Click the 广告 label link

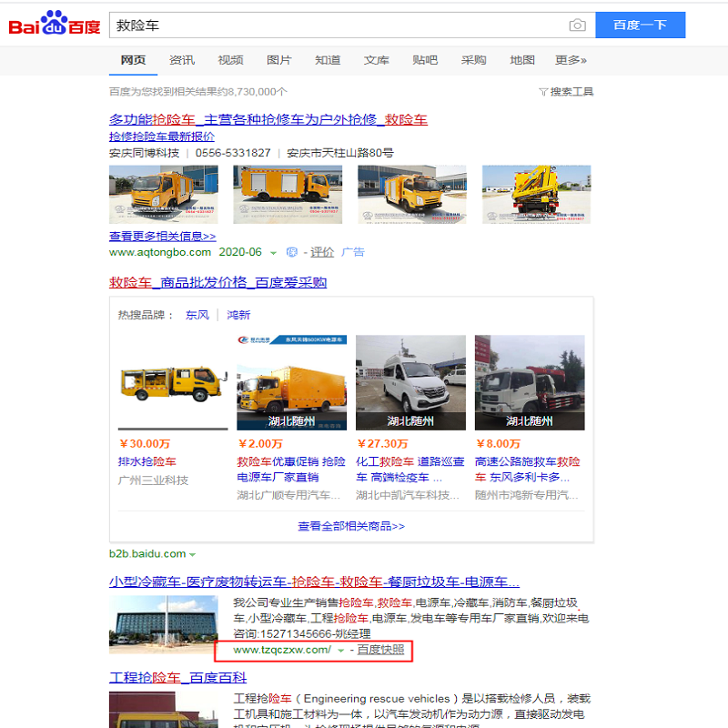pos(353,252)
